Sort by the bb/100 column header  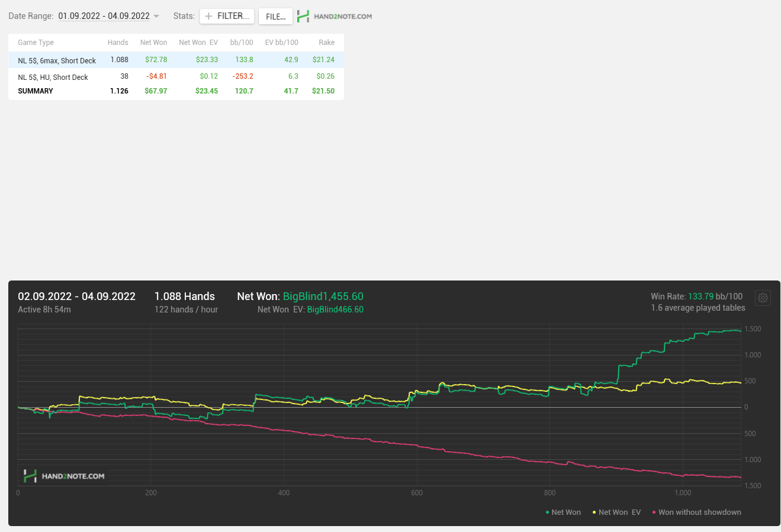click(242, 43)
